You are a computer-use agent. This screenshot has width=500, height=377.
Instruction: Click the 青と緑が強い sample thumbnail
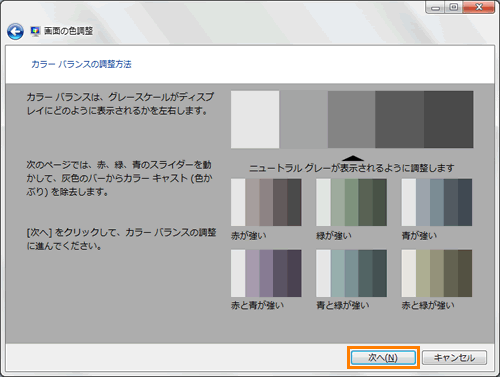351,273
